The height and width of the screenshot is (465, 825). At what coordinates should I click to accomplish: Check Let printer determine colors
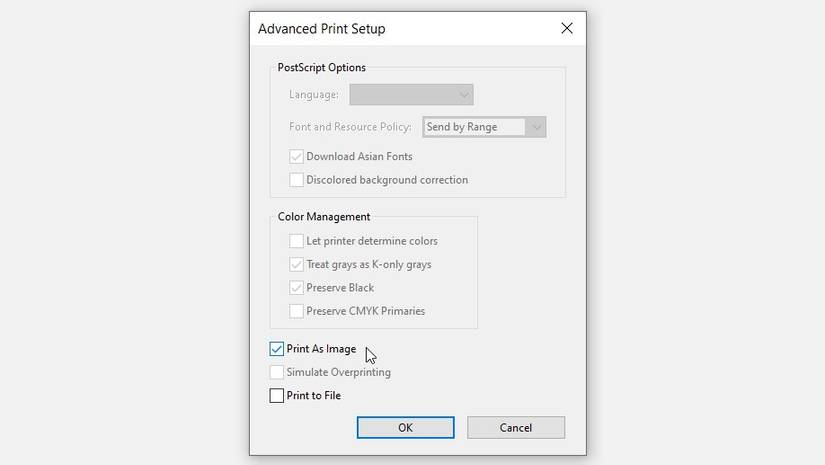pyautogui.click(x=297, y=241)
